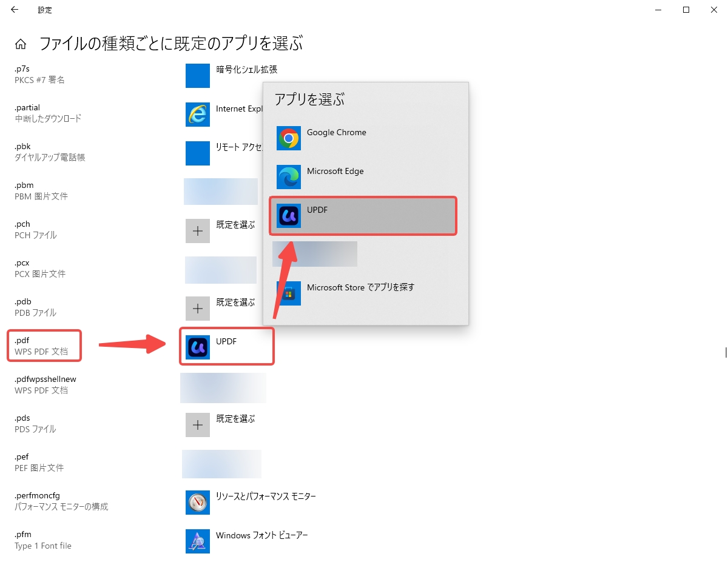Click the .pds file extension text
Screen dimensions: 728x565
click(22, 418)
